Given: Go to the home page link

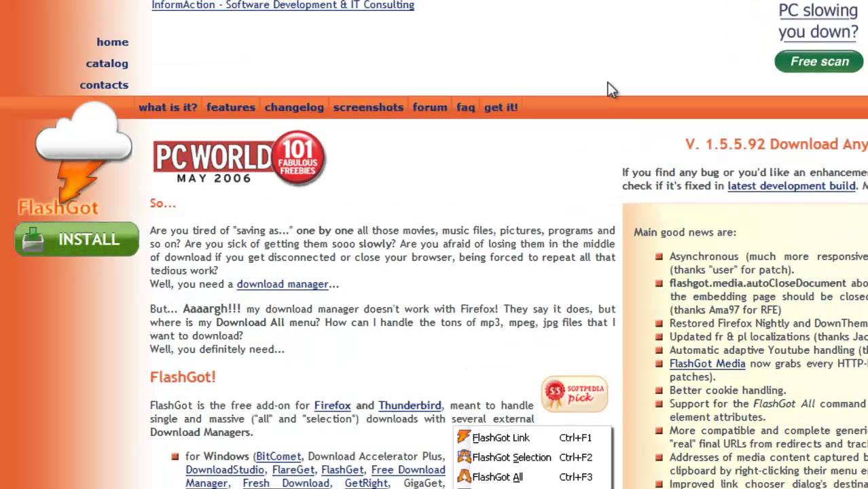Looking at the screenshot, I should point(112,41).
